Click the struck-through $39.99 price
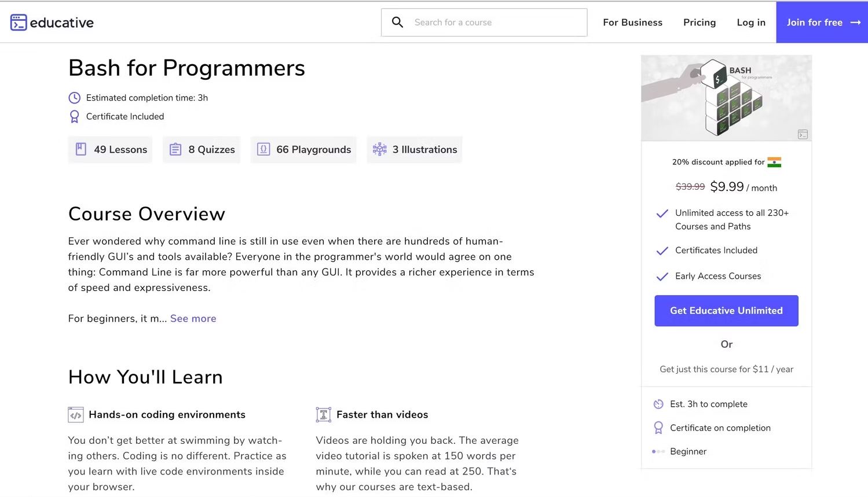Image resolution: width=868 pixels, height=497 pixels. (x=690, y=186)
